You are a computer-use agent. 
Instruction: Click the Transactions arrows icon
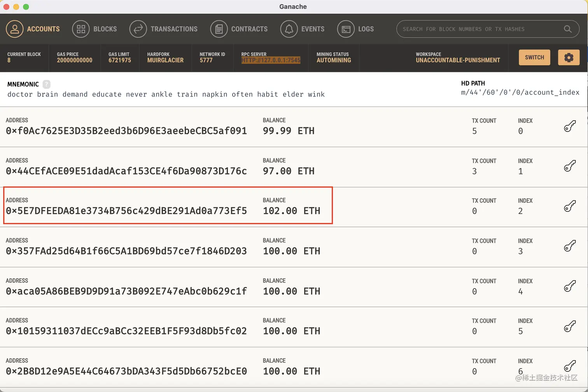tap(138, 29)
